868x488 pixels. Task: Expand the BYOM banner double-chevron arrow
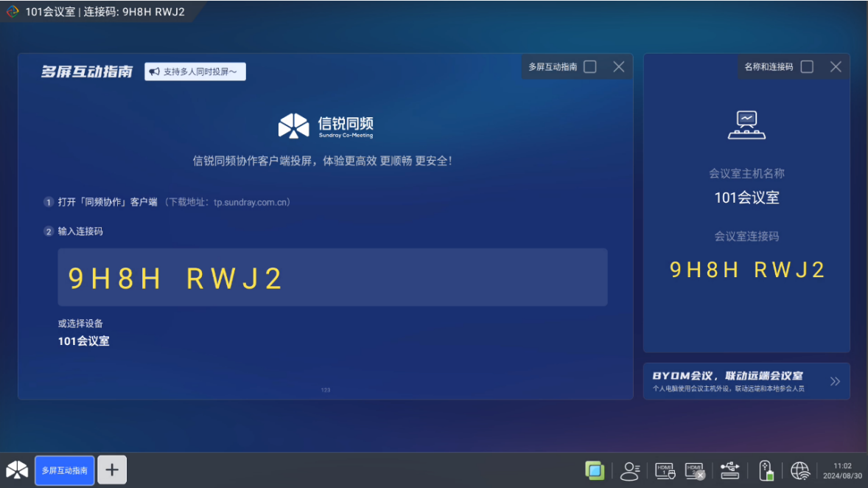835,381
